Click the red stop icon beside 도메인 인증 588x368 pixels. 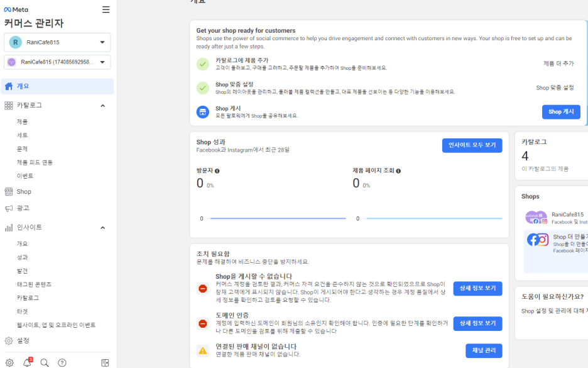coord(203,324)
